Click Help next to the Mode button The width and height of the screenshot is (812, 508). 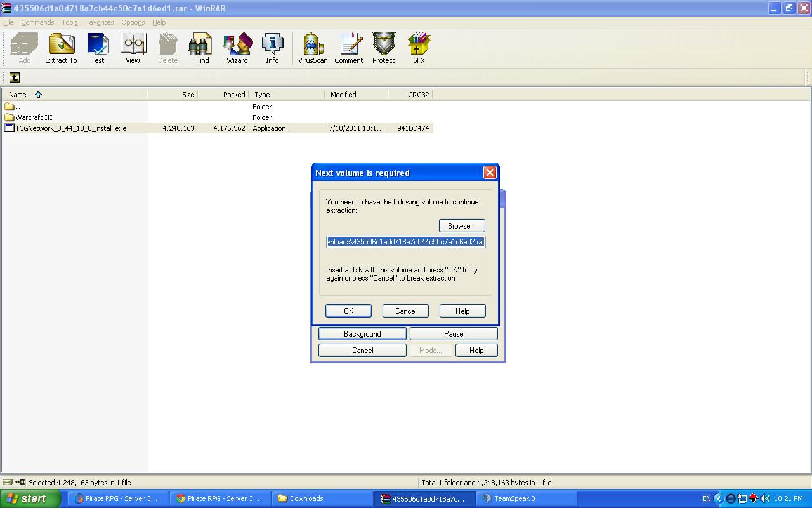point(476,351)
